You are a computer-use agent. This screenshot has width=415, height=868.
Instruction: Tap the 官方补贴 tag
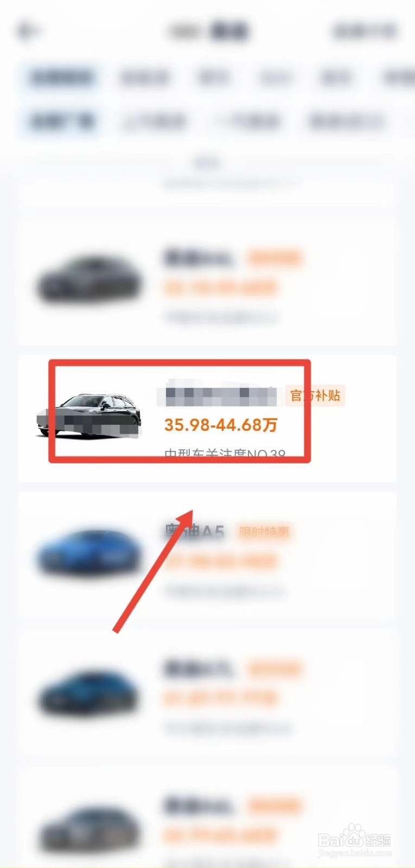click(315, 395)
